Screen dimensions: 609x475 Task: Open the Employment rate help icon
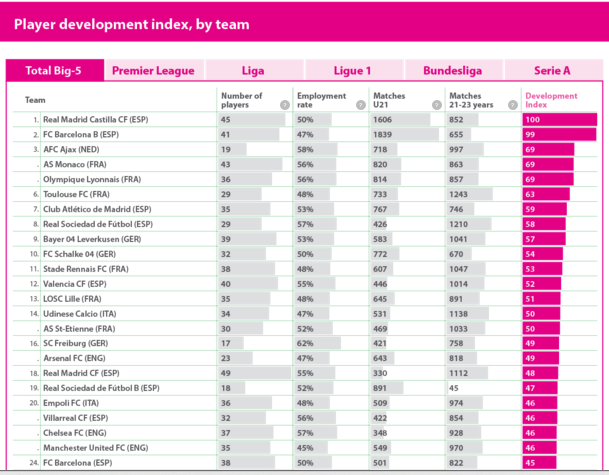click(361, 105)
